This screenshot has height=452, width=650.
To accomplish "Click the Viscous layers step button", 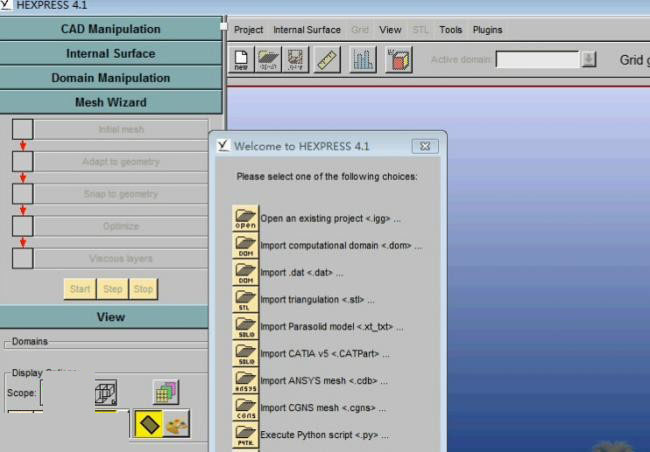I will coord(121,258).
